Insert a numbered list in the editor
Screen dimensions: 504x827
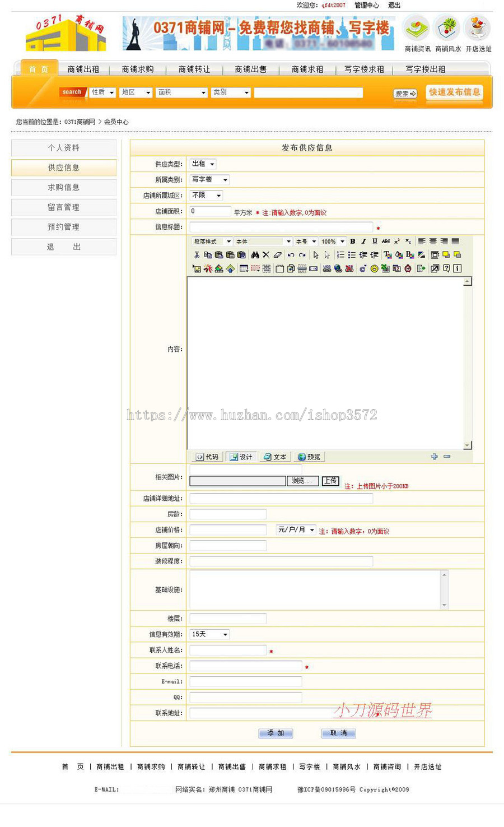(x=340, y=254)
